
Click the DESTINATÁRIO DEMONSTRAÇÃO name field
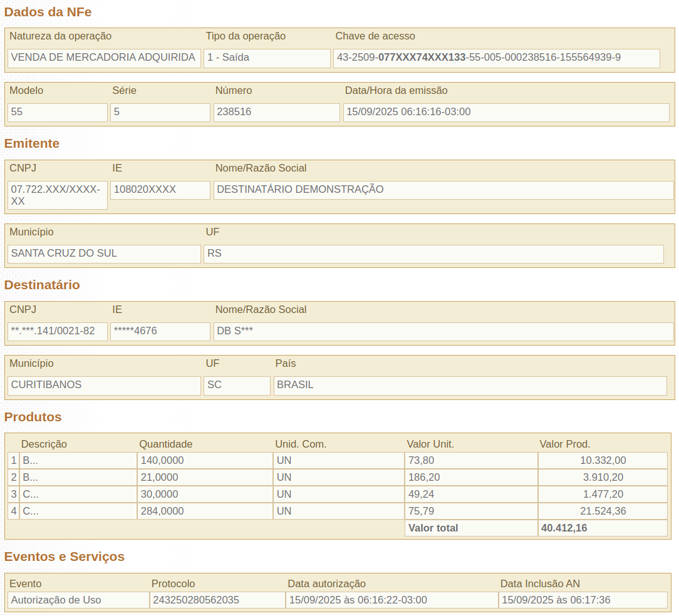[443, 190]
